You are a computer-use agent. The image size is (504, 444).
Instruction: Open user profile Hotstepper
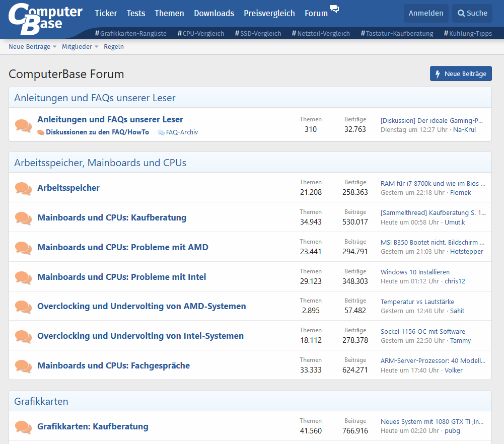click(x=467, y=252)
